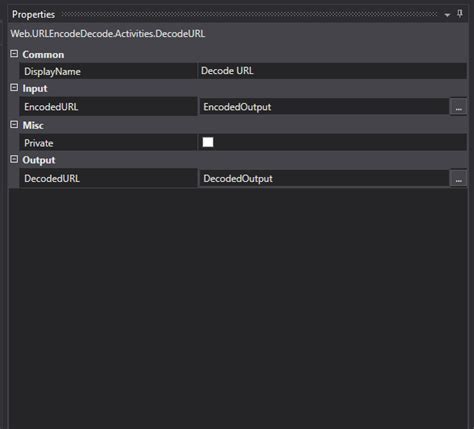This screenshot has width=474, height=429.
Task: Click the Web.URLEncodeDecode.Activities.DecodeURL type text
Action: tap(108, 34)
